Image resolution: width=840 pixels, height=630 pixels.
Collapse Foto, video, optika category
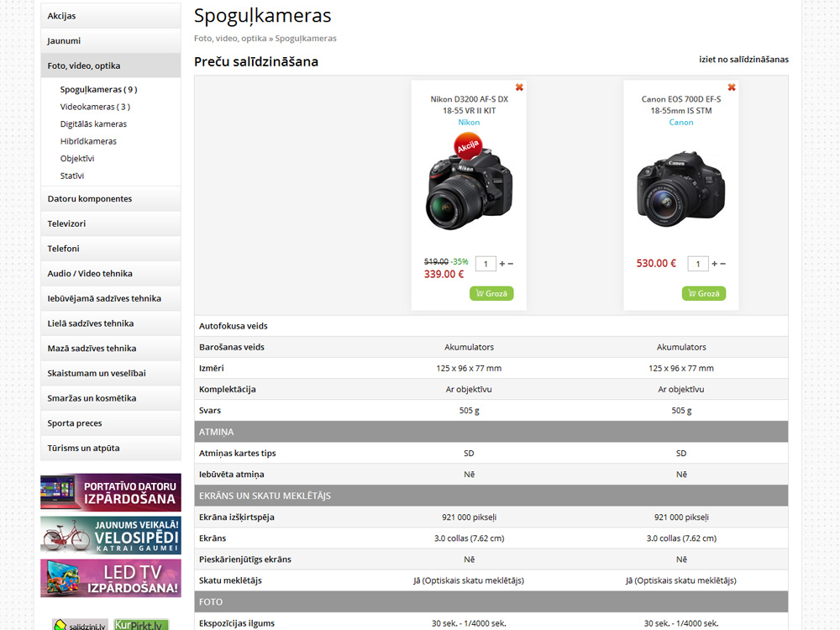(x=110, y=66)
